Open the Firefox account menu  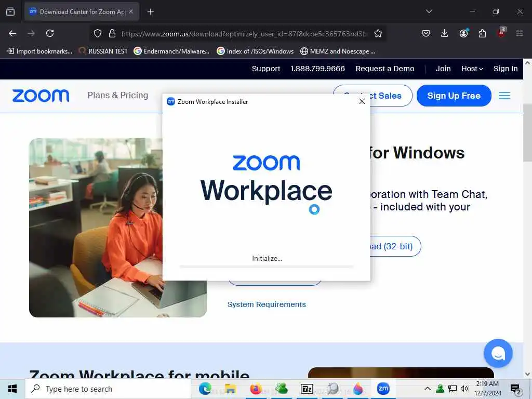point(463,33)
